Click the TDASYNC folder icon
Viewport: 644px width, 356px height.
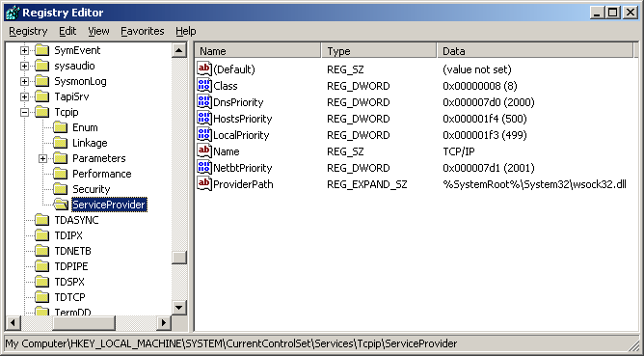point(41,220)
